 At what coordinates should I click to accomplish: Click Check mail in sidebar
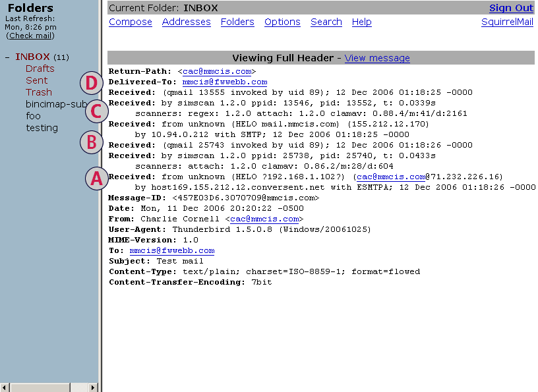coord(30,36)
